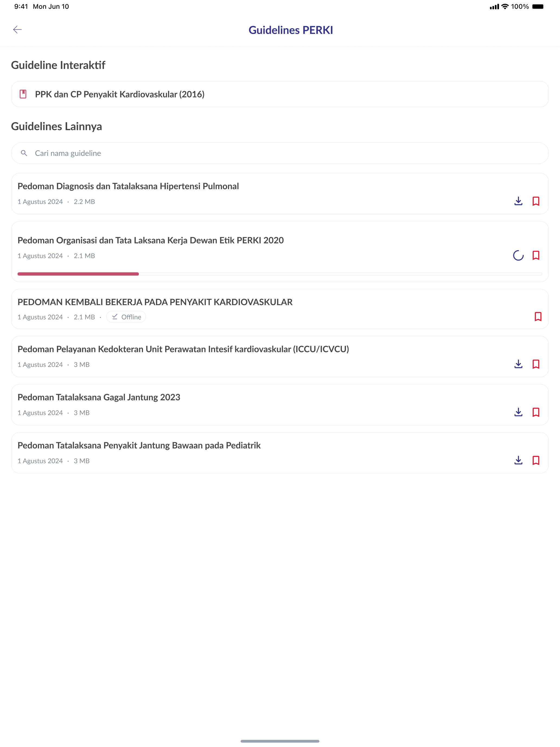Bookmark the PEDOMAN KEMBALI BEKERJA guideline
Screen dimensions: 560x747
click(x=538, y=316)
